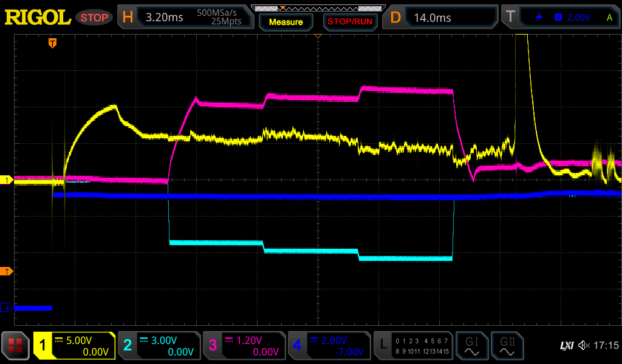Select the yellow channel 1 ground marker

coord(7,180)
